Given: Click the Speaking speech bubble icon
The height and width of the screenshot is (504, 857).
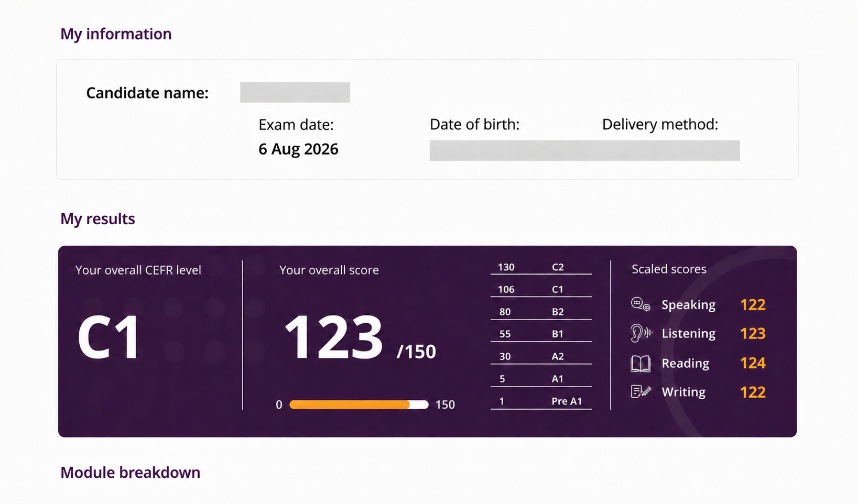Looking at the screenshot, I should click(x=641, y=304).
